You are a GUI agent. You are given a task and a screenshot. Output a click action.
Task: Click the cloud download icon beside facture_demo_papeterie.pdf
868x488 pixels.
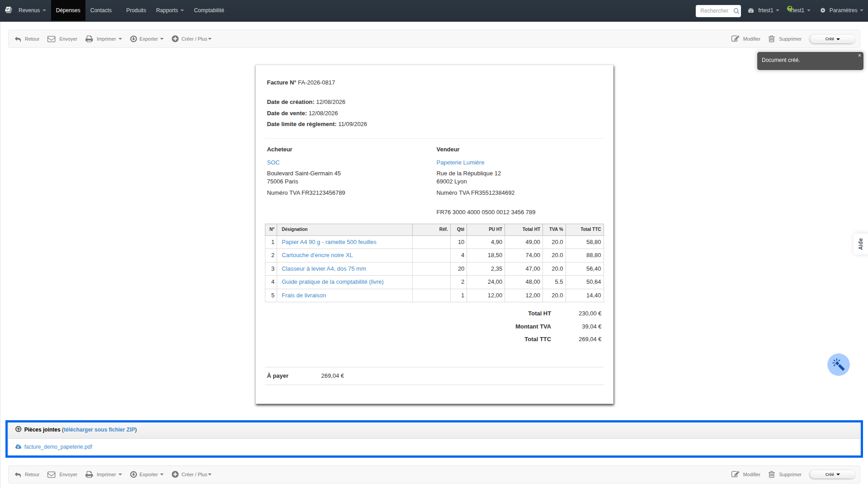click(x=18, y=447)
